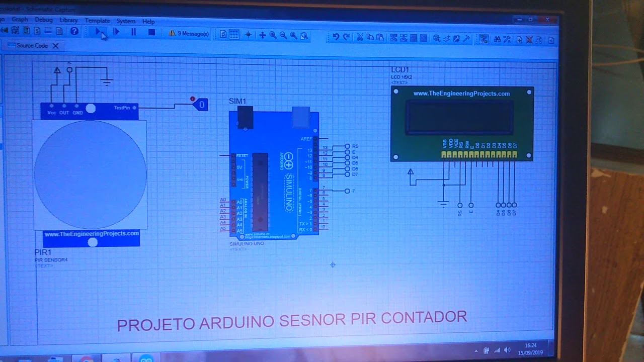Screen dimensions: 644x362
Task: Stop the simulation
Action: click(x=151, y=33)
